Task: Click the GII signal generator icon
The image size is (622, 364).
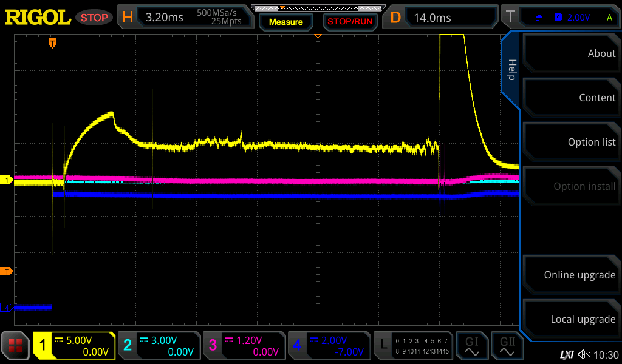Action: 507,346
